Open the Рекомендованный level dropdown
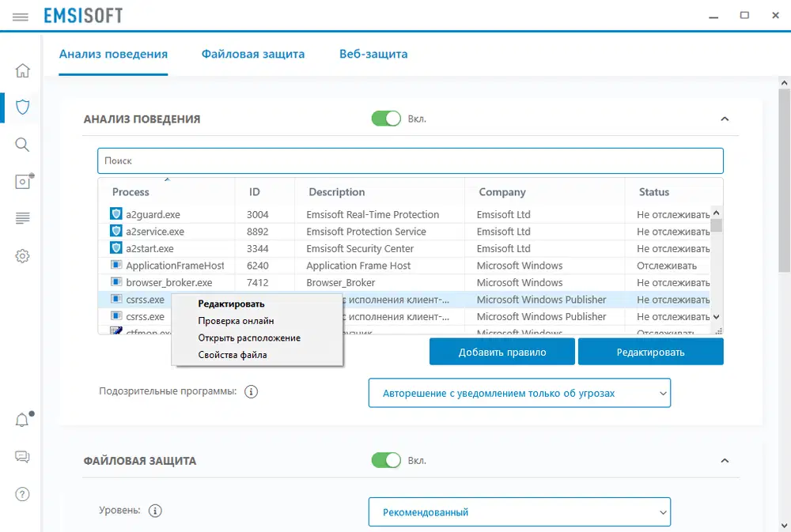Viewport: 791px width, 532px height. 519,512
